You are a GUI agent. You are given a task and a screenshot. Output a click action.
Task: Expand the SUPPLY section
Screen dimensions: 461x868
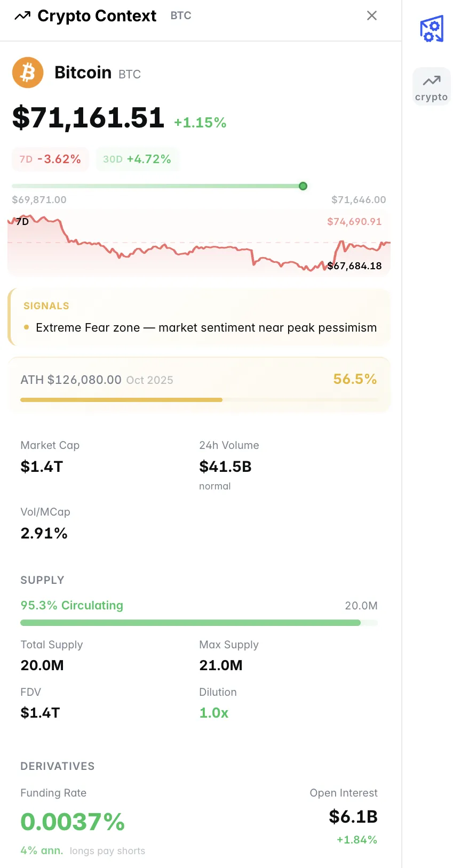[42, 580]
